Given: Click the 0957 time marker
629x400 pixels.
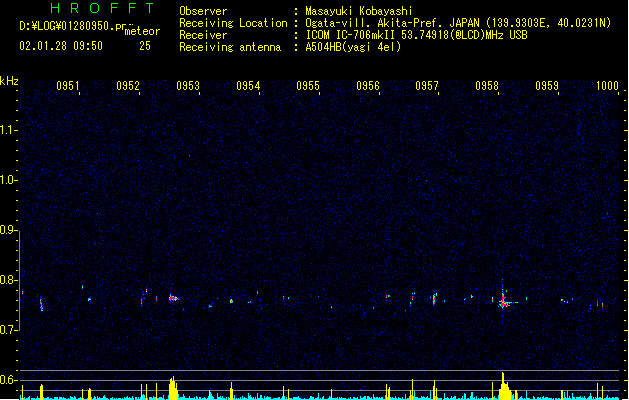Looking at the screenshot, I should point(427,86).
